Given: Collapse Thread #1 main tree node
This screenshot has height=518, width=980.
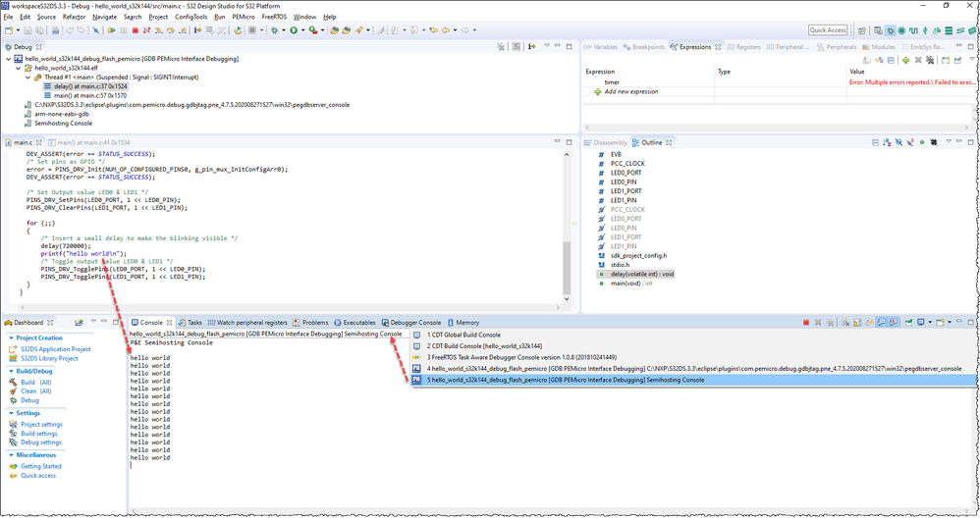Looking at the screenshot, I should click(x=27, y=78).
